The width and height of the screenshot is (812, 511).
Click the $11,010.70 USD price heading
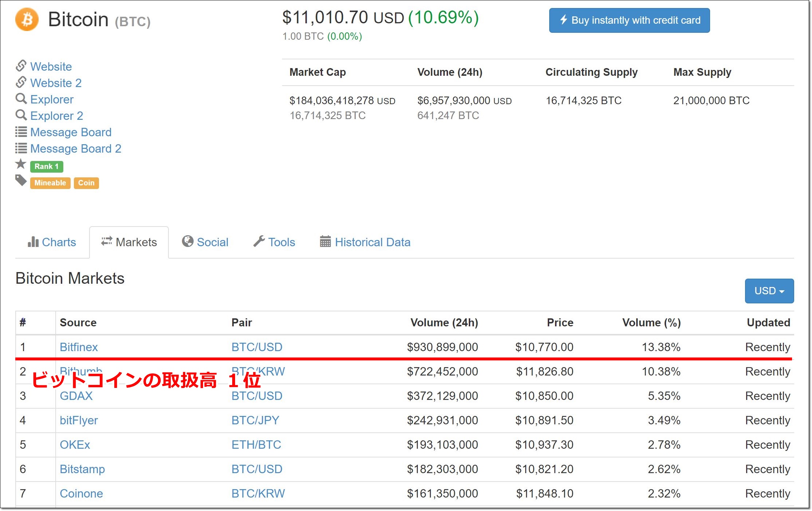click(343, 17)
